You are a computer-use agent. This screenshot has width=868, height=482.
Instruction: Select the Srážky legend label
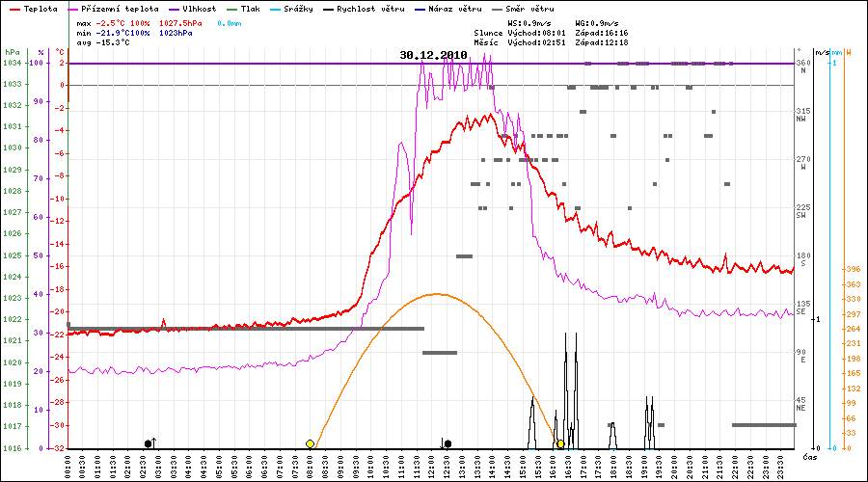298,9
